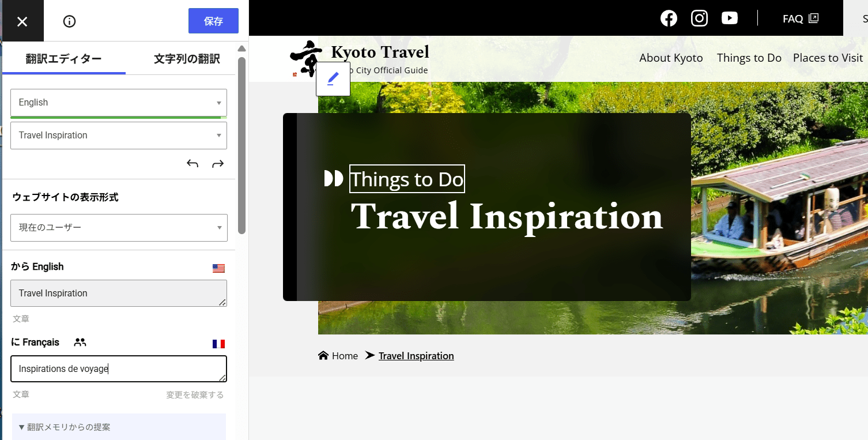
Task: Click the redo arrow icon
Action: [218, 164]
